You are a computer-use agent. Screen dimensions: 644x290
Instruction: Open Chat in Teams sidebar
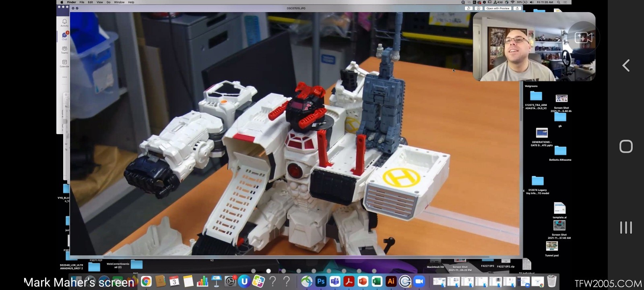(x=64, y=36)
